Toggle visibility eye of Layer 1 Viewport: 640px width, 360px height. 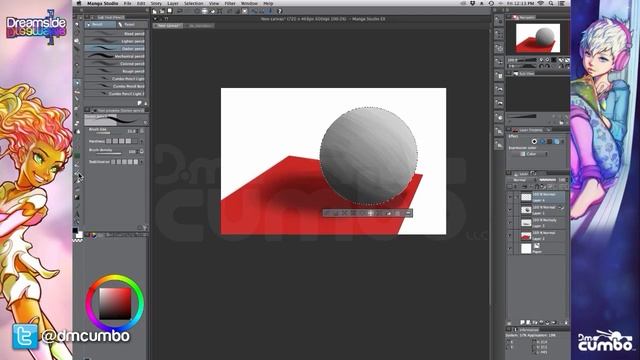coord(510,210)
